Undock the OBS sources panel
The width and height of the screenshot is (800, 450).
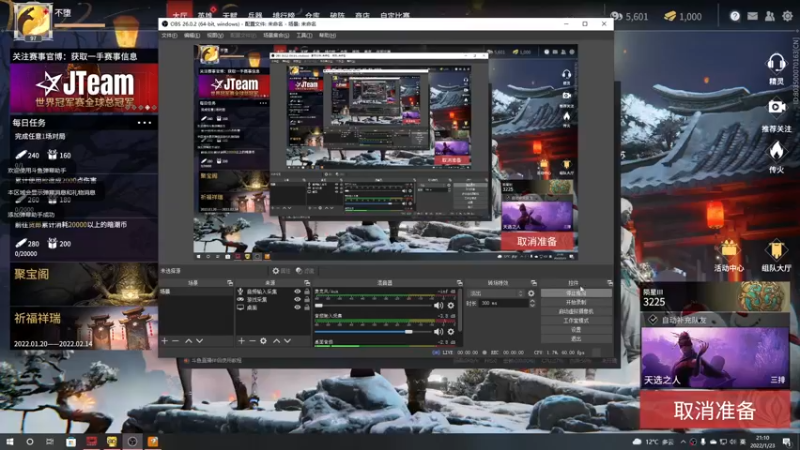tap(307, 283)
